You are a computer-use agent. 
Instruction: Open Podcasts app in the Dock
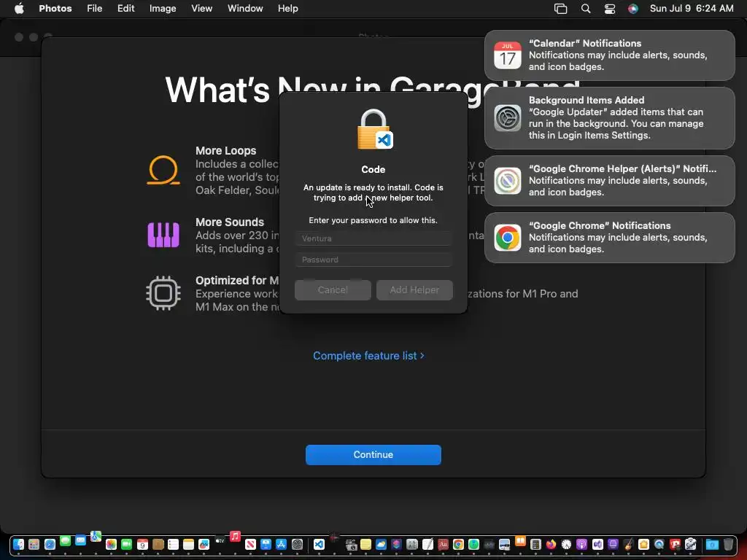581,544
